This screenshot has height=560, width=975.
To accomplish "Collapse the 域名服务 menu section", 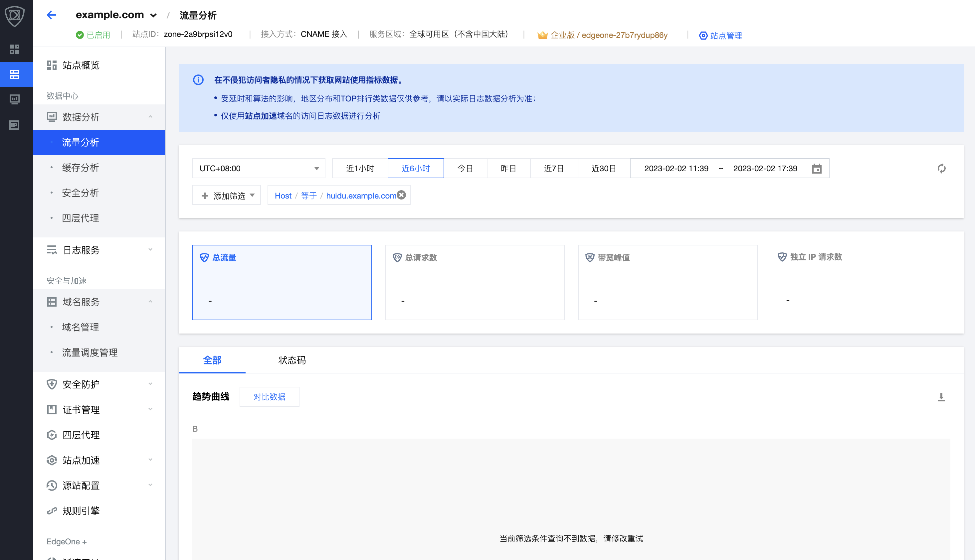I will point(150,302).
